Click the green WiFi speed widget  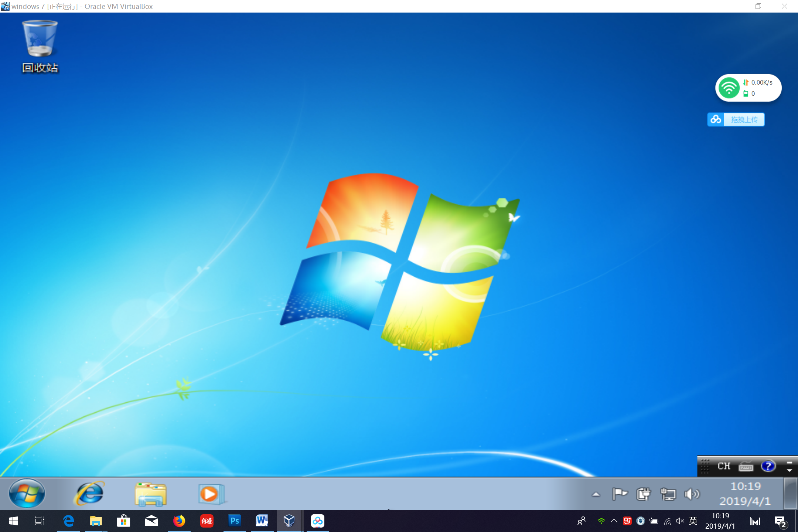748,88
